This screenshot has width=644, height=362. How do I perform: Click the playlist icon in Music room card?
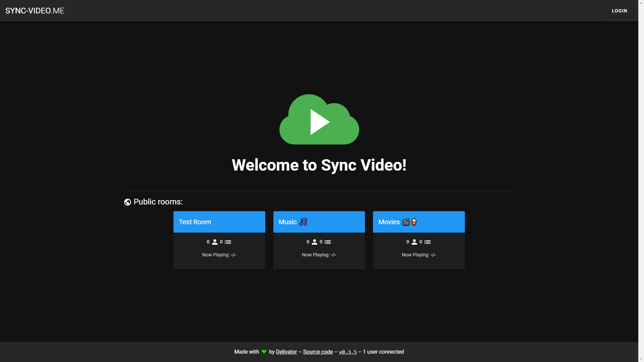click(328, 242)
